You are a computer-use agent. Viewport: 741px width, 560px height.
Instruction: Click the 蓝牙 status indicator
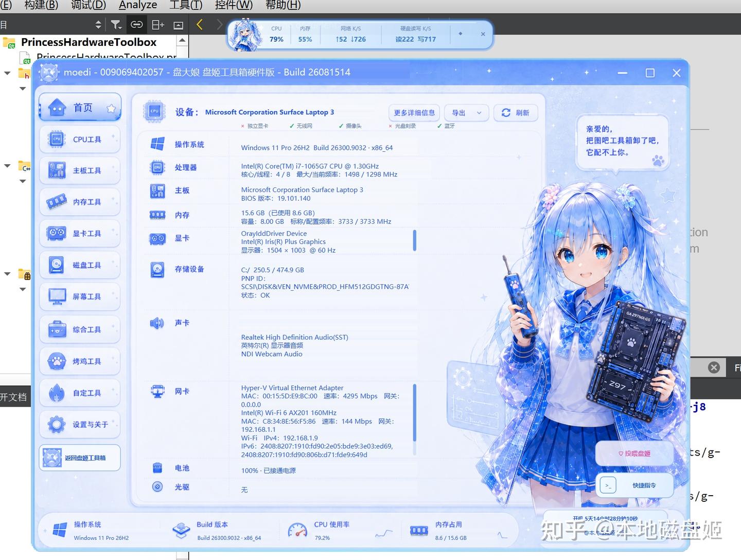446,126
